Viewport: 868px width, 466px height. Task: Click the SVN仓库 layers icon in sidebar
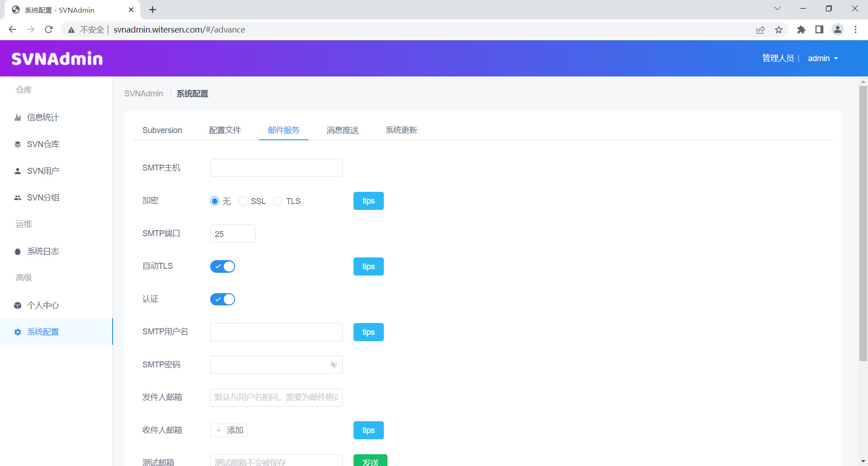click(18, 144)
